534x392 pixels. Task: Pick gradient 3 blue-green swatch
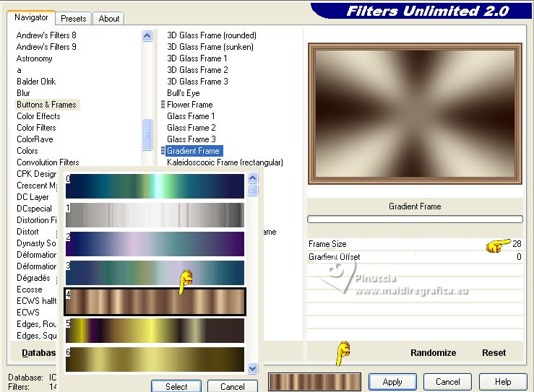(155, 273)
